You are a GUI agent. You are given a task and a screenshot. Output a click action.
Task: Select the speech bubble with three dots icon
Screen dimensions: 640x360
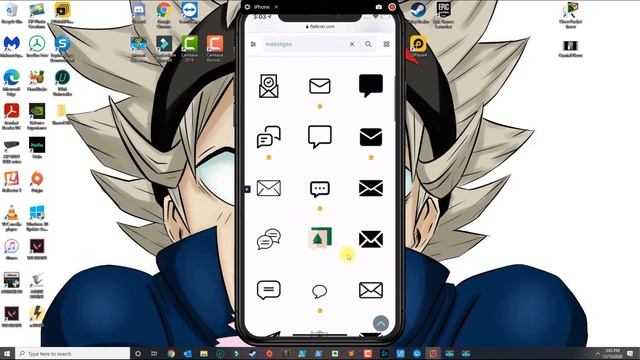click(320, 189)
